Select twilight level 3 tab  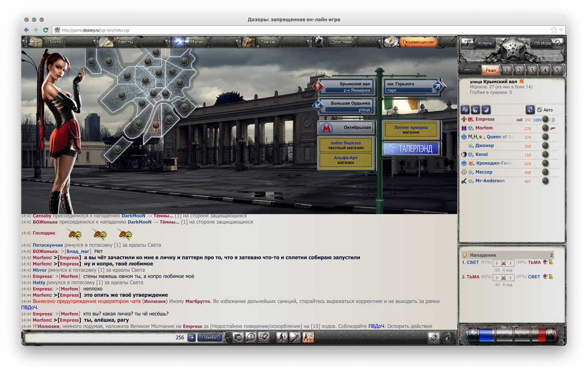tap(531, 70)
